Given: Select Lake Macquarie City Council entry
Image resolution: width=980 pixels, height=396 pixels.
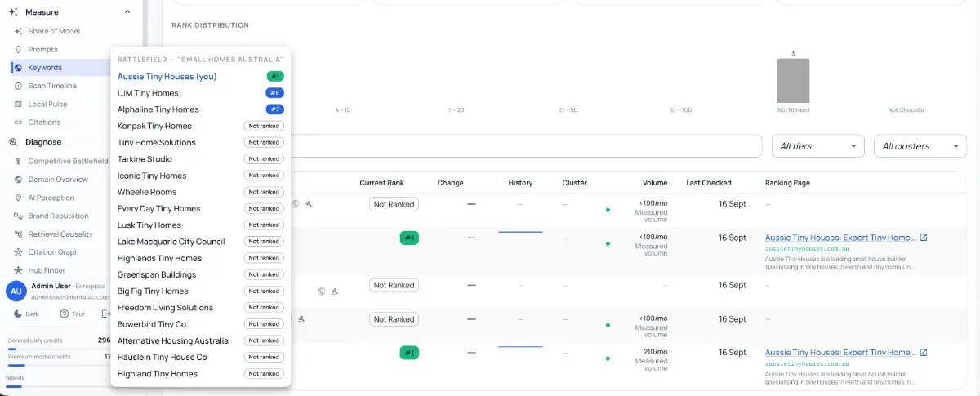Looking at the screenshot, I should click(171, 242).
